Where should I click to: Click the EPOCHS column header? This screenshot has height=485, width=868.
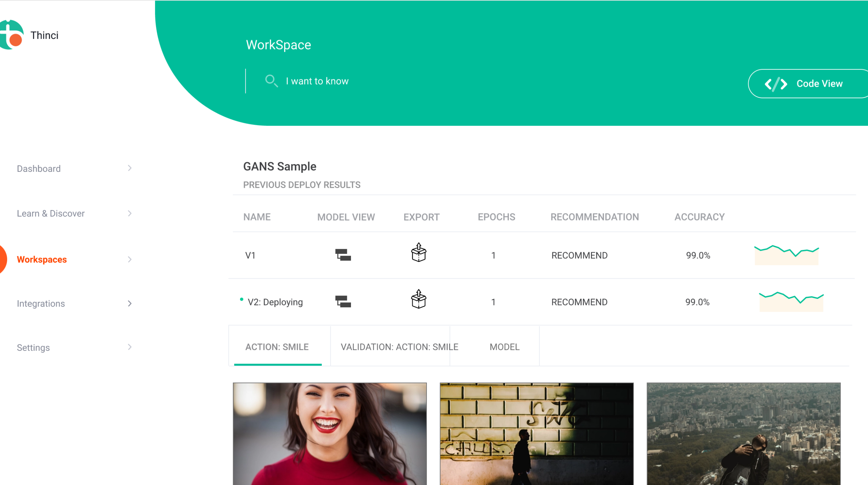click(x=496, y=217)
